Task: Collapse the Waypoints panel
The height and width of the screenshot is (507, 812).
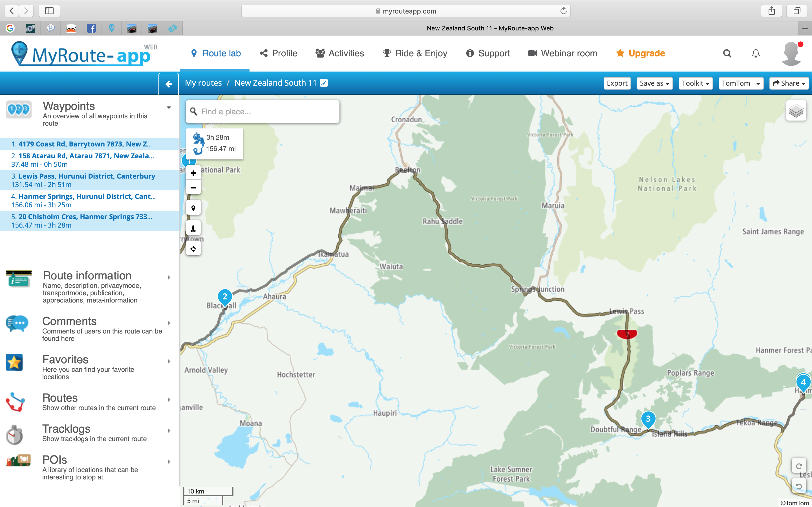Action: pos(169,108)
